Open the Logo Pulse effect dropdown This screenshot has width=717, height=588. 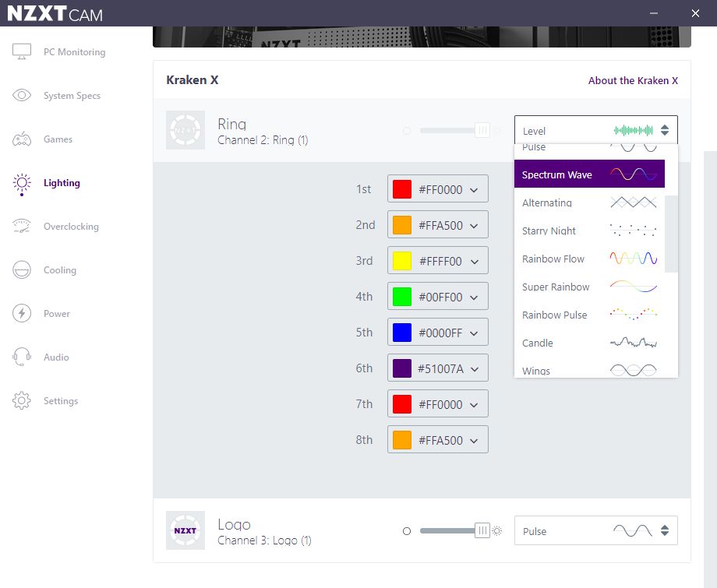(x=596, y=531)
